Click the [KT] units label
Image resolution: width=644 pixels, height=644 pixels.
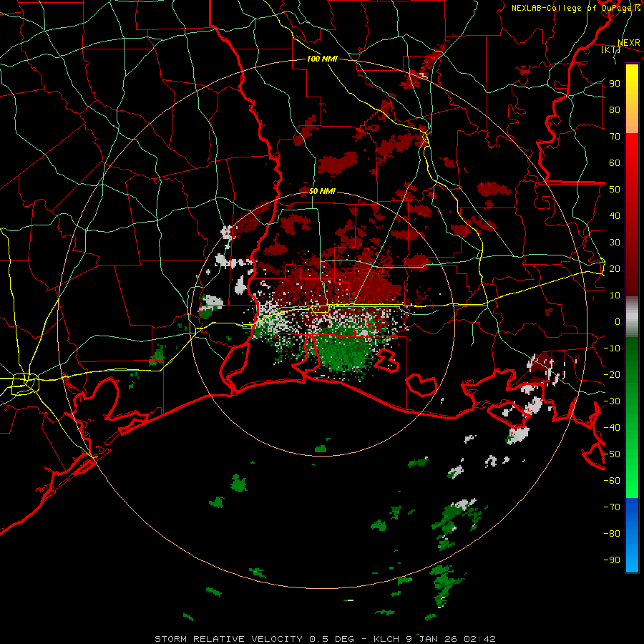[x=610, y=49]
